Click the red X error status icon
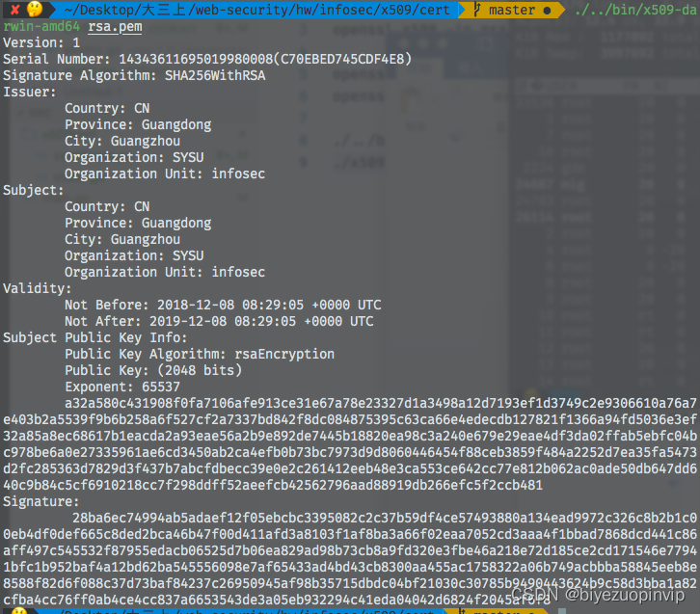This screenshot has width=700, height=614. pyautogui.click(x=14, y=10)
